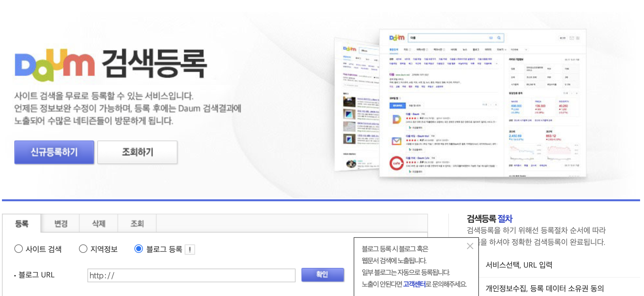Click the 조회하기 button
The image size is (644, 296).
click(137, 152)
